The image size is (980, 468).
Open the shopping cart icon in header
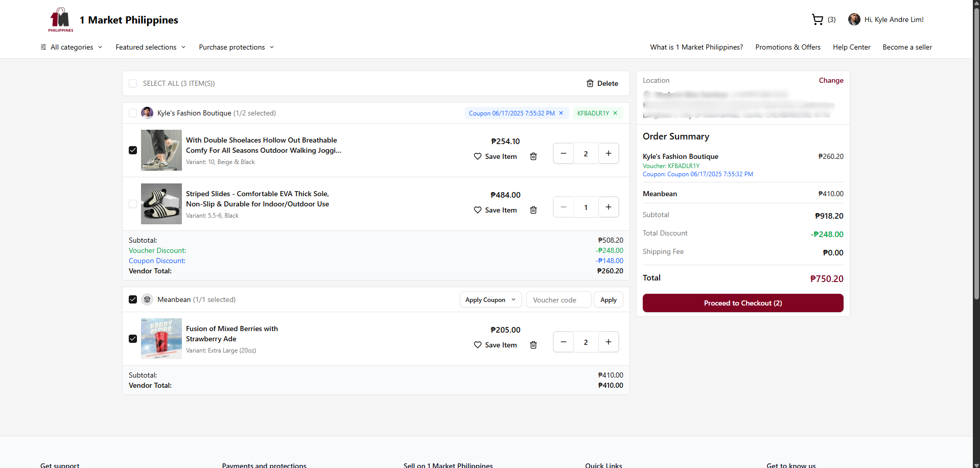818,20
